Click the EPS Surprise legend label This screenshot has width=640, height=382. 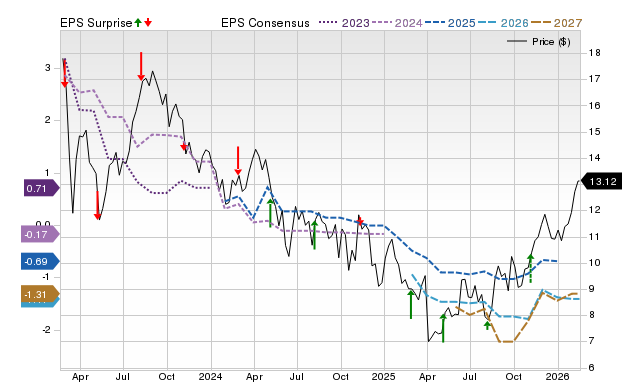click(96, 23)
